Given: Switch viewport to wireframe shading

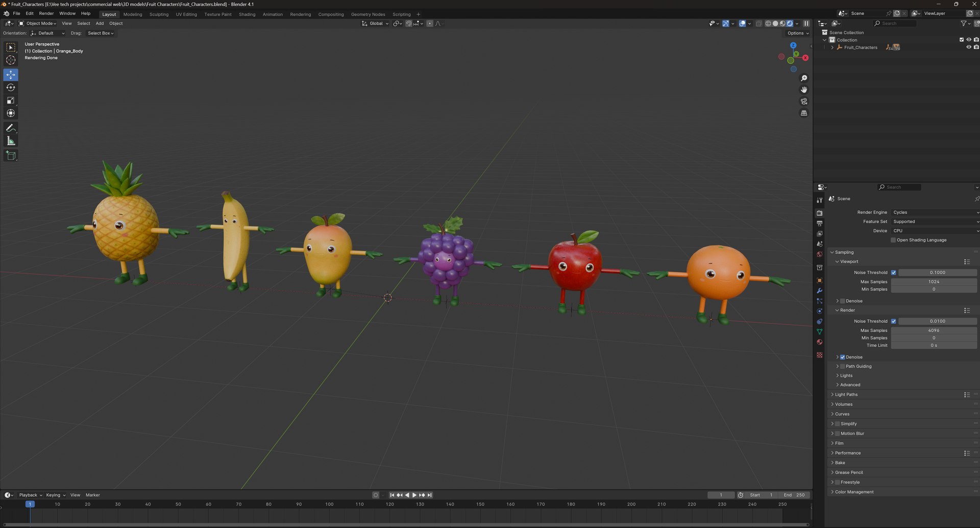Looking at the screenshot, I should point(768,23).
